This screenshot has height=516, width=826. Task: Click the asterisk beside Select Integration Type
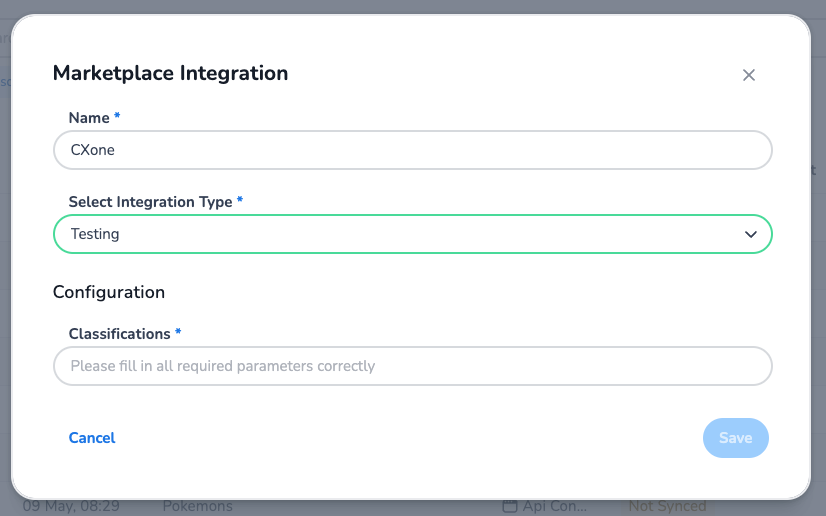coord(240,201)
